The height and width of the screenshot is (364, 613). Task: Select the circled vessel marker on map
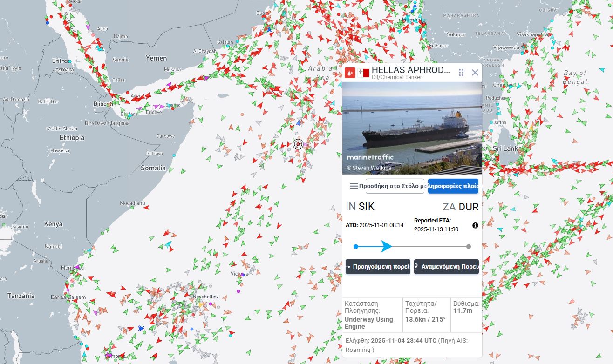pos(298,144)
